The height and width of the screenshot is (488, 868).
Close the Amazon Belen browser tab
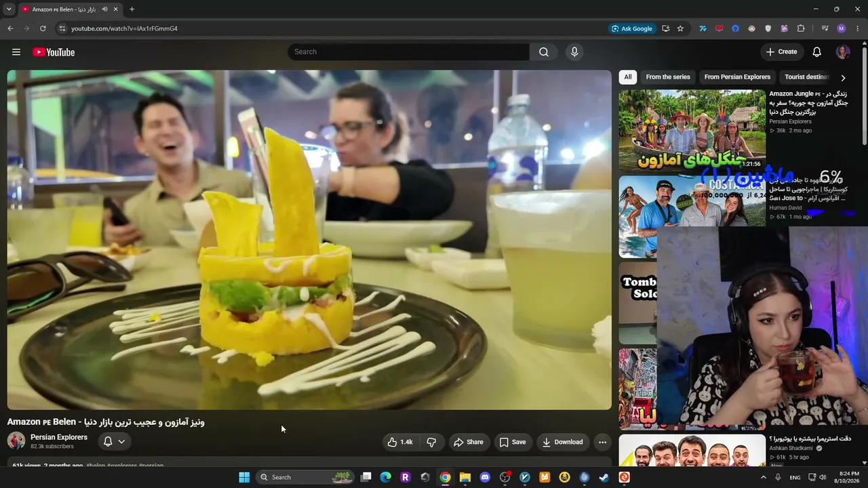click(x=115, y=9)
